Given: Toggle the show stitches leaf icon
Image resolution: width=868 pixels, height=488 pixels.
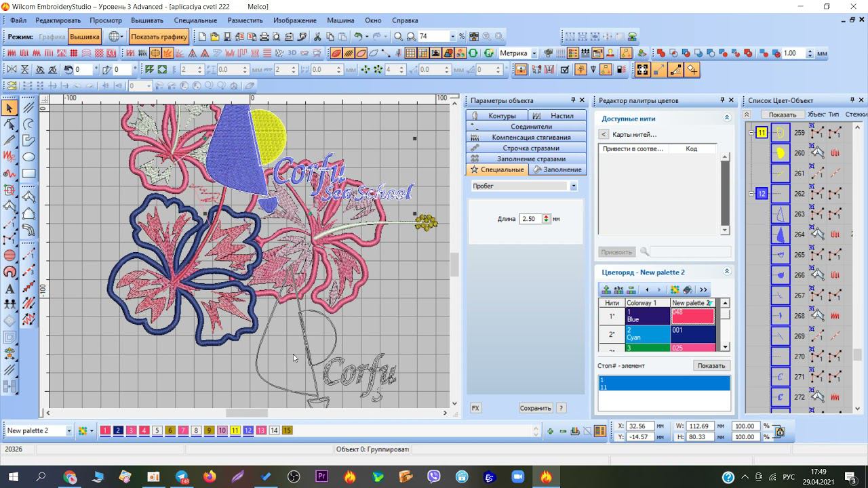Looking at the screenshot, I should pyautogui.click(x=349, y=53).
